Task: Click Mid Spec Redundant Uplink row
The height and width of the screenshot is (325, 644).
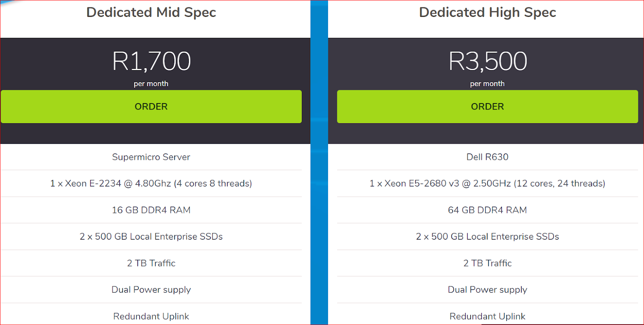Action: [x=151, y=317]
